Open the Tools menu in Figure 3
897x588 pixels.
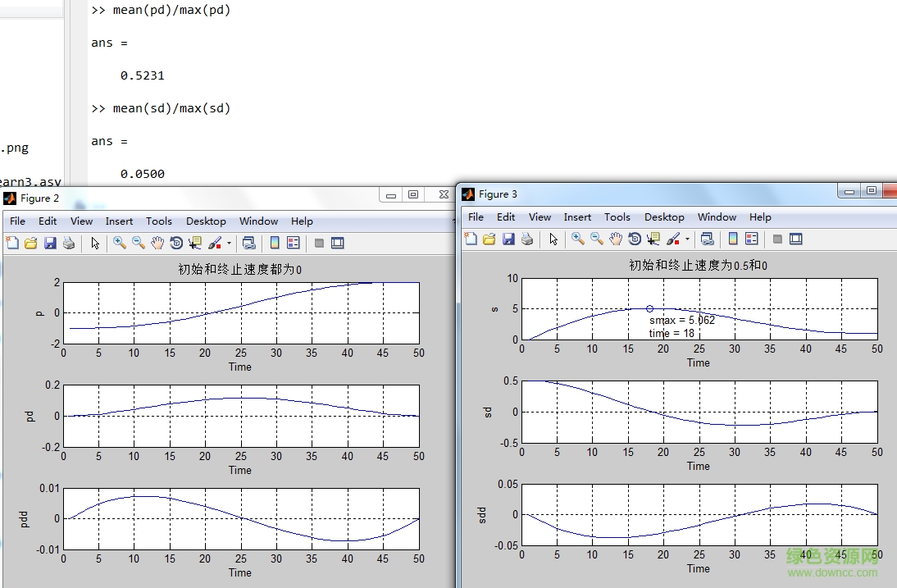pyautogui.click(x=617, y=217)
